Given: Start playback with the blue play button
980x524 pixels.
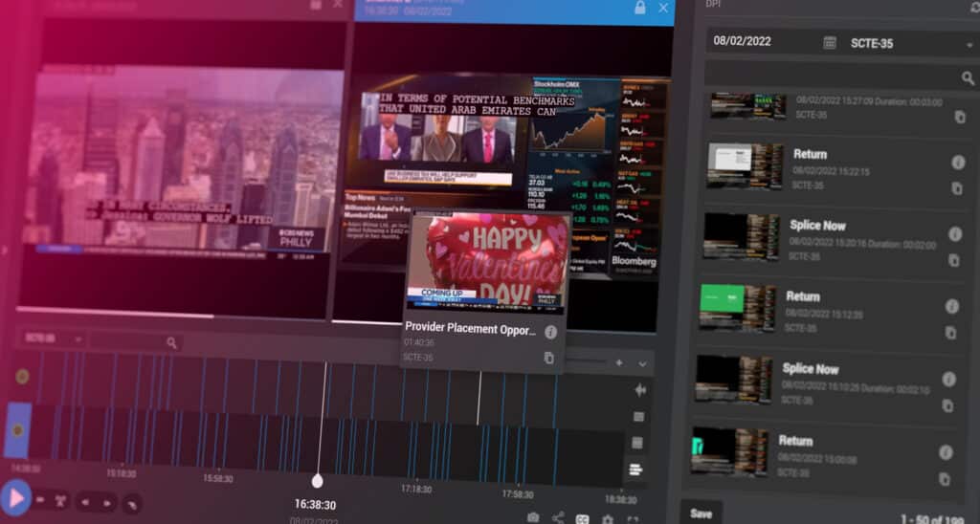Looking at the screenshot, I should tap(13, 498).
